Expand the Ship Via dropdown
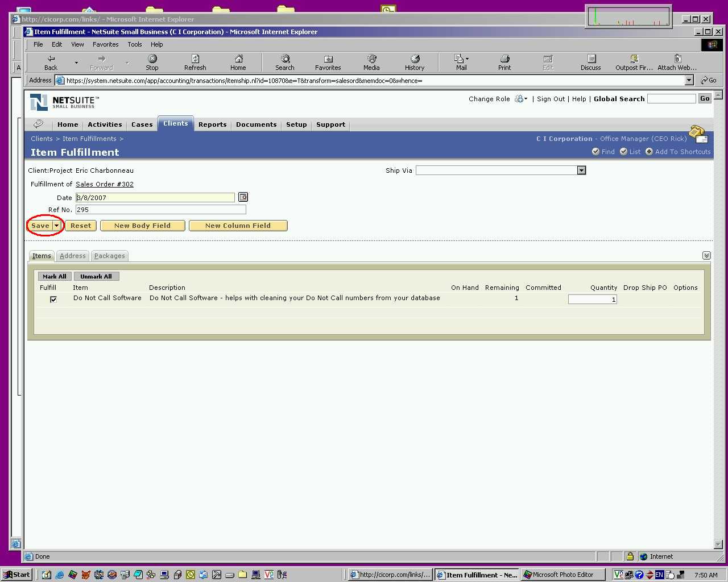Viewport: 728px width, 582px height. [581, 171]
